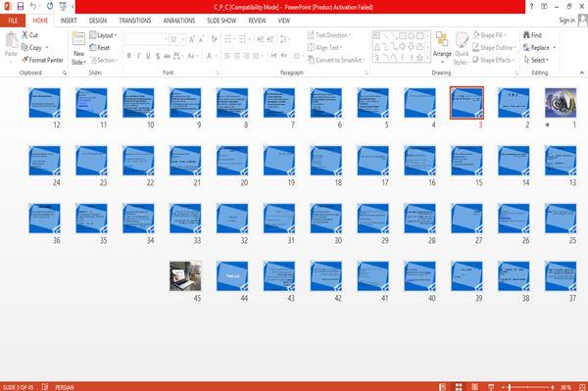Click the Undo arrow in title bar
This screenshot has width=588, height=391.
click(x=33, y=6)
